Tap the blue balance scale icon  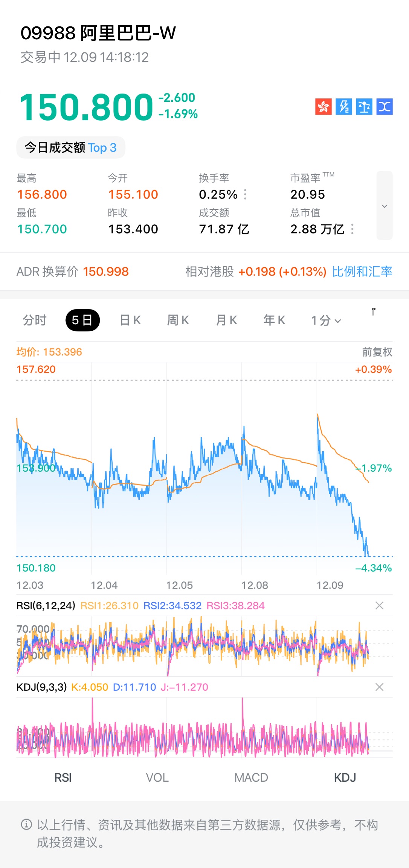[x=364, y=107]
